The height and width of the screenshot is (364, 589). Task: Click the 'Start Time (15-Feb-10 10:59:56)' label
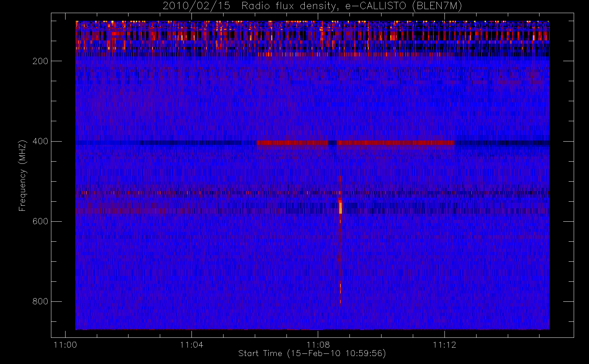tap(312, 353)
